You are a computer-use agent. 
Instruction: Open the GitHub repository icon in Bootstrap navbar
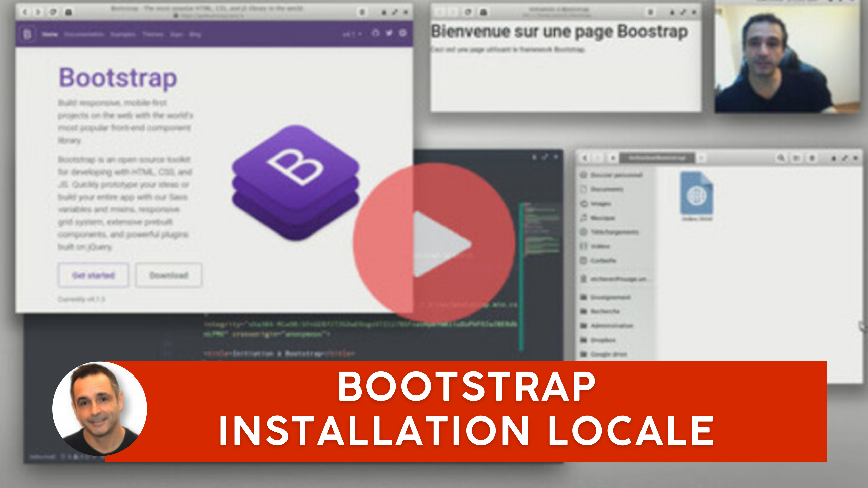(x=375, y=34)
